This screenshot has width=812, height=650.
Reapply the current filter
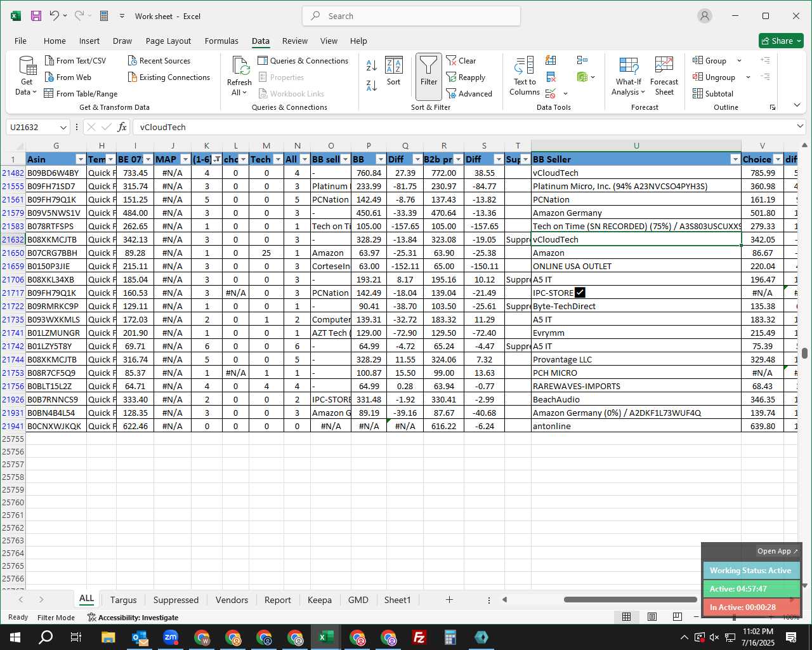click(x=466, y=77)
